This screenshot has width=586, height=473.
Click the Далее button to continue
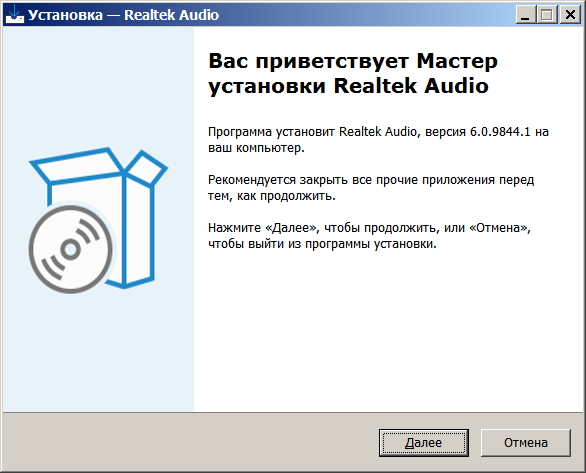pyautogui.click(x=423, y=443)
